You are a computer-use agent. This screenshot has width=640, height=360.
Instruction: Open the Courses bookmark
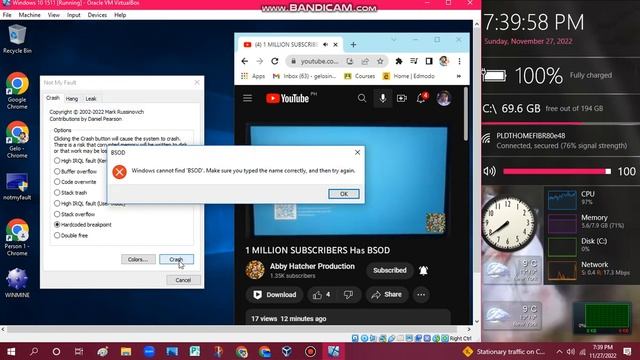[360, 76]
